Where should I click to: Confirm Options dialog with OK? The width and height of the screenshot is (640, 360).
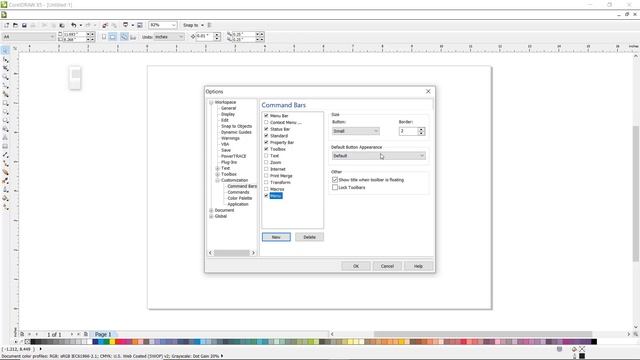[356, 266]
